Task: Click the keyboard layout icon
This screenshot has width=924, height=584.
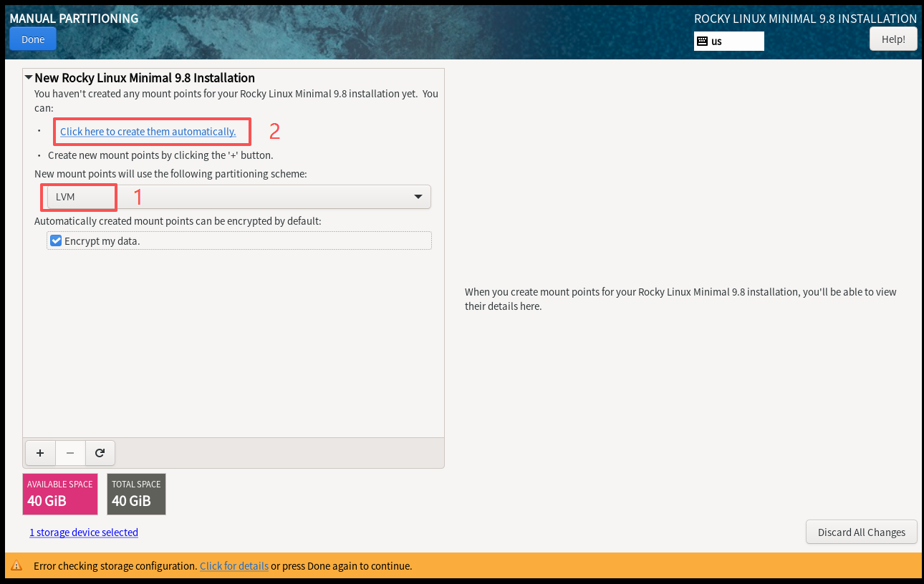Action: tap(702, 42)
